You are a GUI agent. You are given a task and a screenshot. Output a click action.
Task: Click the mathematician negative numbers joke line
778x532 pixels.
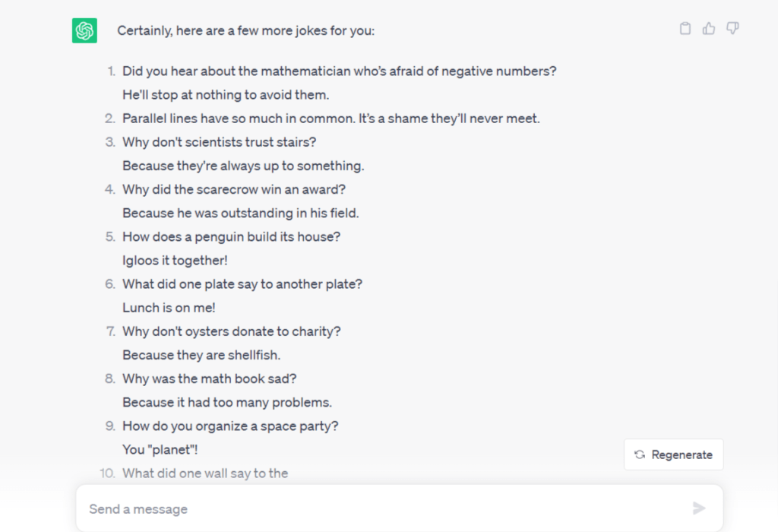(x=340, y=71)
